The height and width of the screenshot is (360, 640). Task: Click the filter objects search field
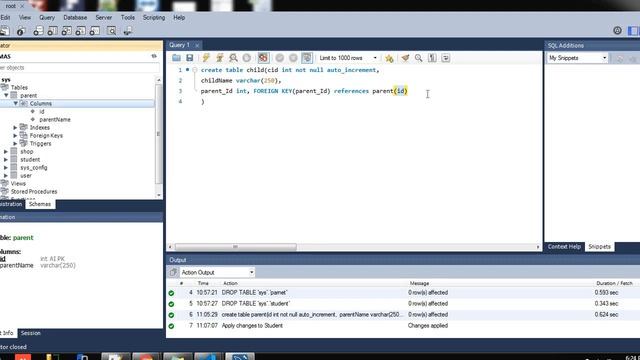[x=80, y=68]
